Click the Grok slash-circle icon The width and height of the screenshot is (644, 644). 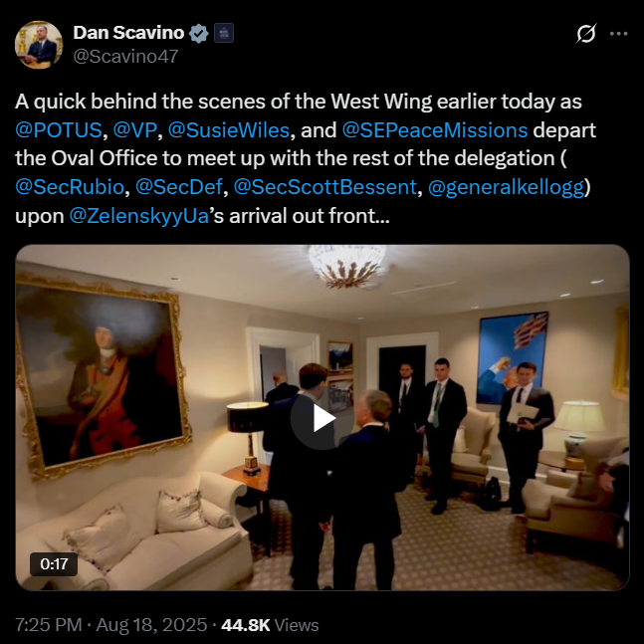click(585, 33)
